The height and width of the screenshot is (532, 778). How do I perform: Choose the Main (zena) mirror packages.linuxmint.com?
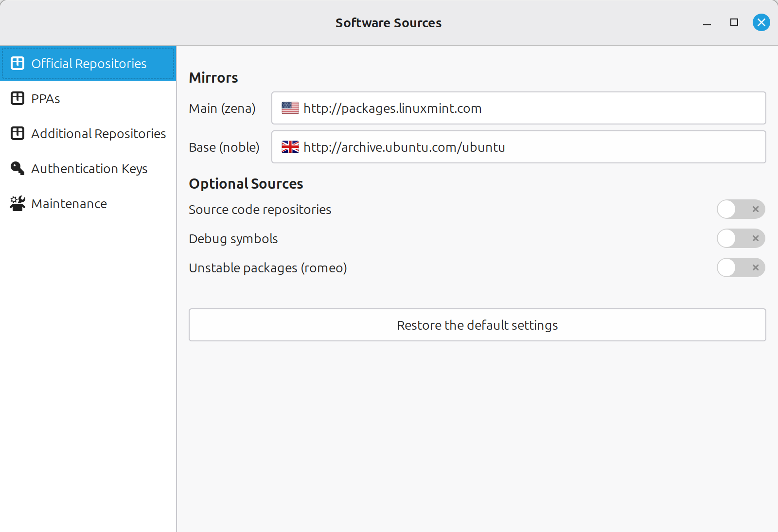point(518,108)
